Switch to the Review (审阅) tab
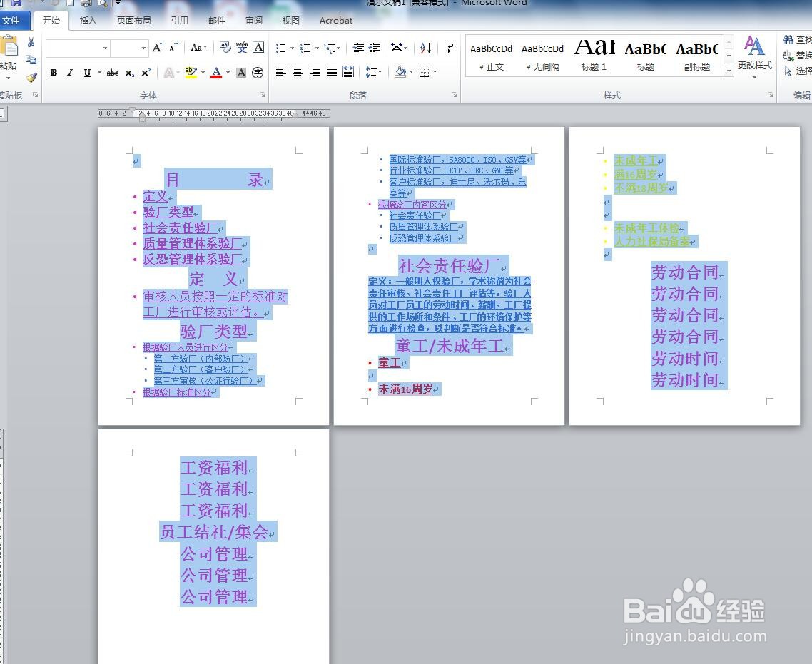The height and width of the screenshot is (664, 812). click(254, 20)
